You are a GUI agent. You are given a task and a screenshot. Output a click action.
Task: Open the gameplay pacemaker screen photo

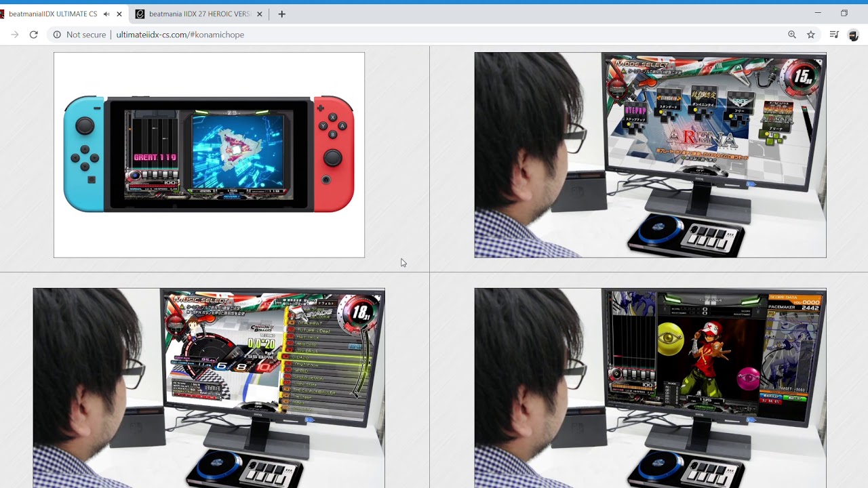(650, 388)
